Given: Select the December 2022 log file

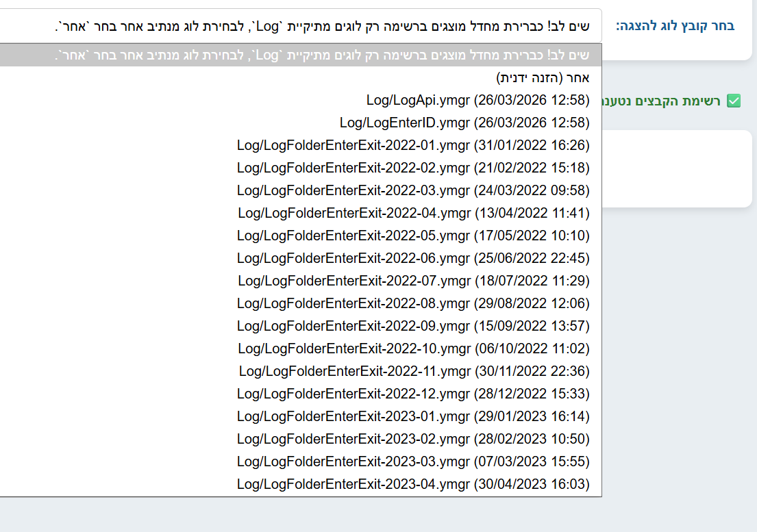Looking at the screenshot, I should [413, 394].
